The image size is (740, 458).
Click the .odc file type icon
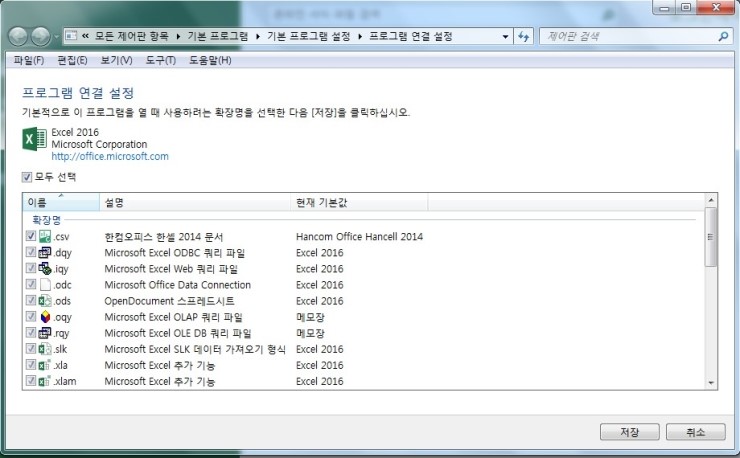(45, 285)
